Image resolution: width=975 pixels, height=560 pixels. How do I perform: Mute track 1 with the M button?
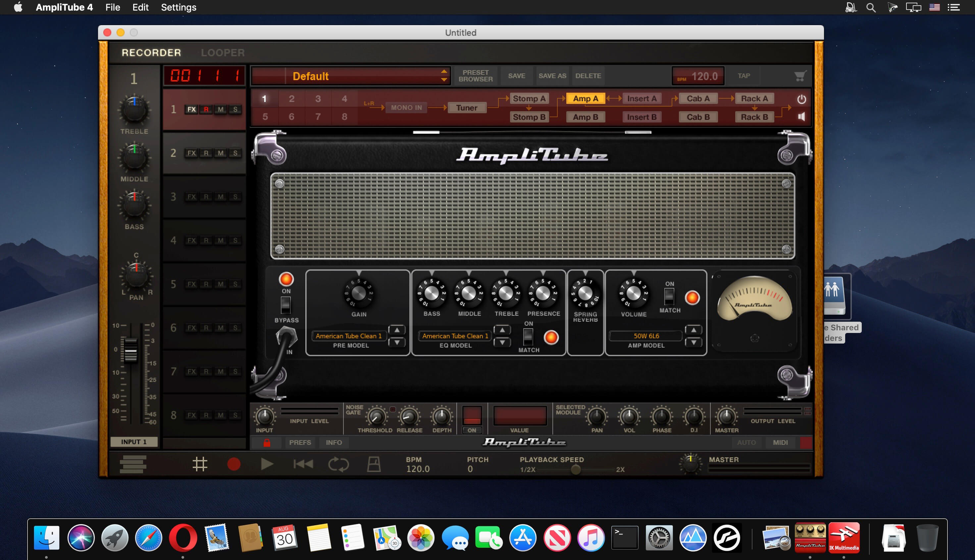pos(221,109)
